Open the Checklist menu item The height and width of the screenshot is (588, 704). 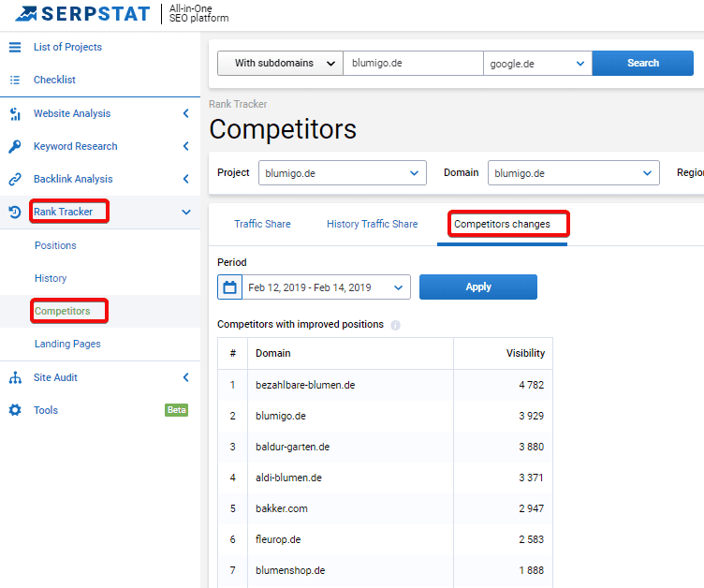[54, 80]
